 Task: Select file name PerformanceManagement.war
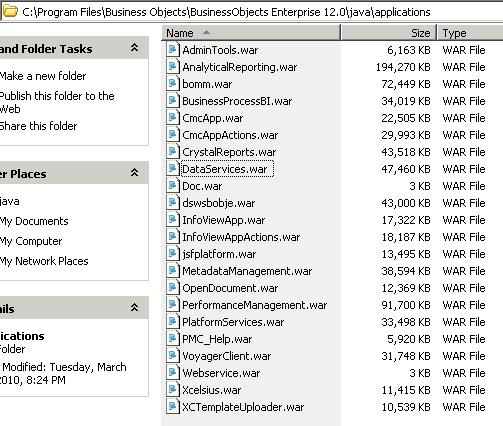tap(255, 305)
